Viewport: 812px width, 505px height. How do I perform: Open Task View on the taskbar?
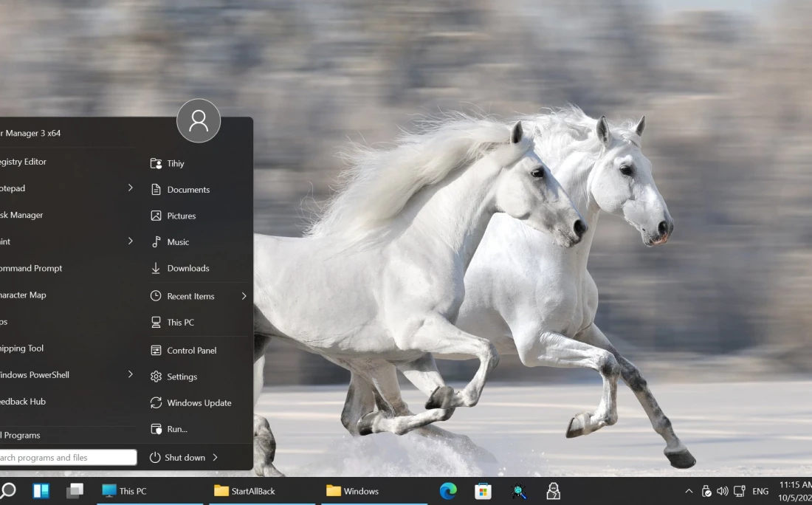(75, 491)
